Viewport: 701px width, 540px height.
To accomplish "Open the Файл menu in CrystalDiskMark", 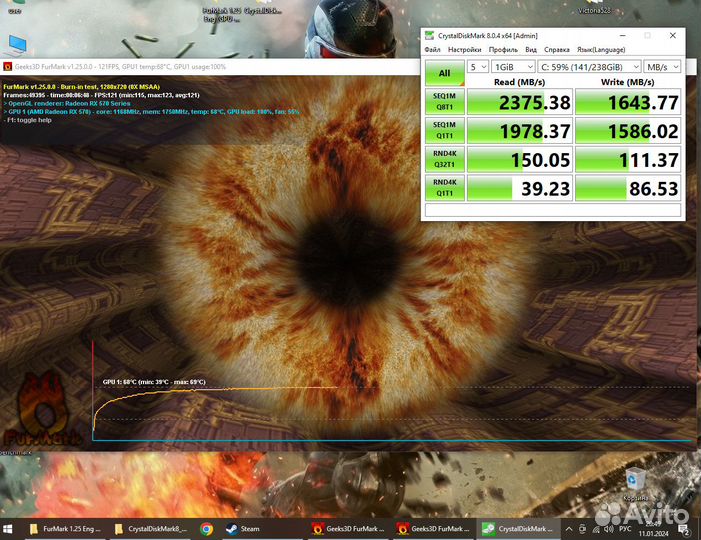I will (432, 50).
